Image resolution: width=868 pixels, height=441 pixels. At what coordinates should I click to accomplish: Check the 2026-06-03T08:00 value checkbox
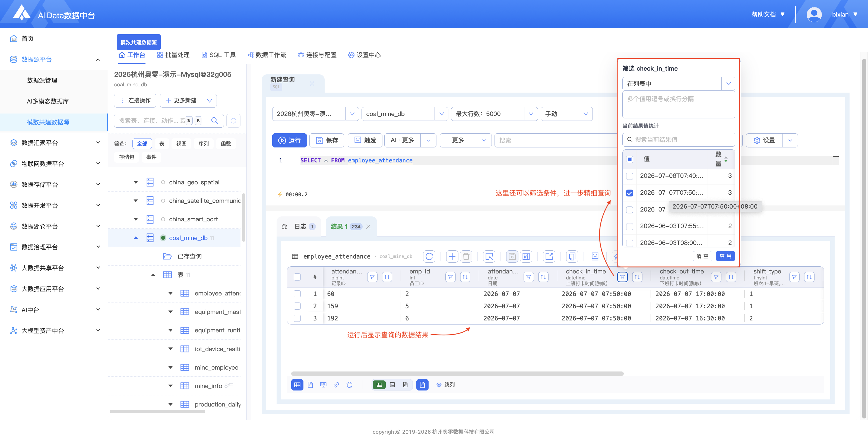[629, 243]
